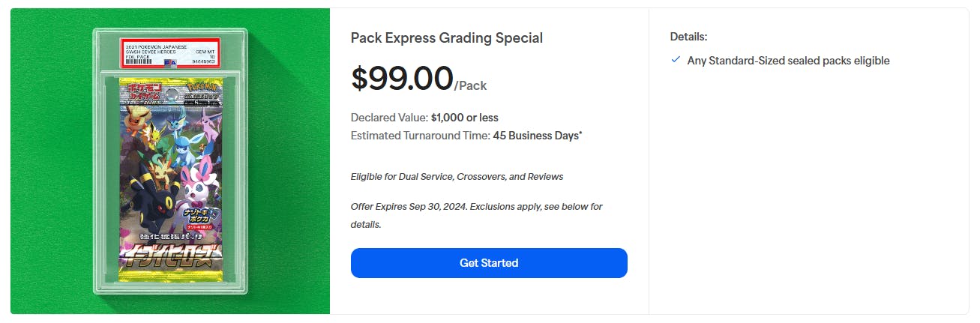980x323 pixels.
Task: Click the Declared Value $1,000 or less text
Action: [x=424, y=118]
